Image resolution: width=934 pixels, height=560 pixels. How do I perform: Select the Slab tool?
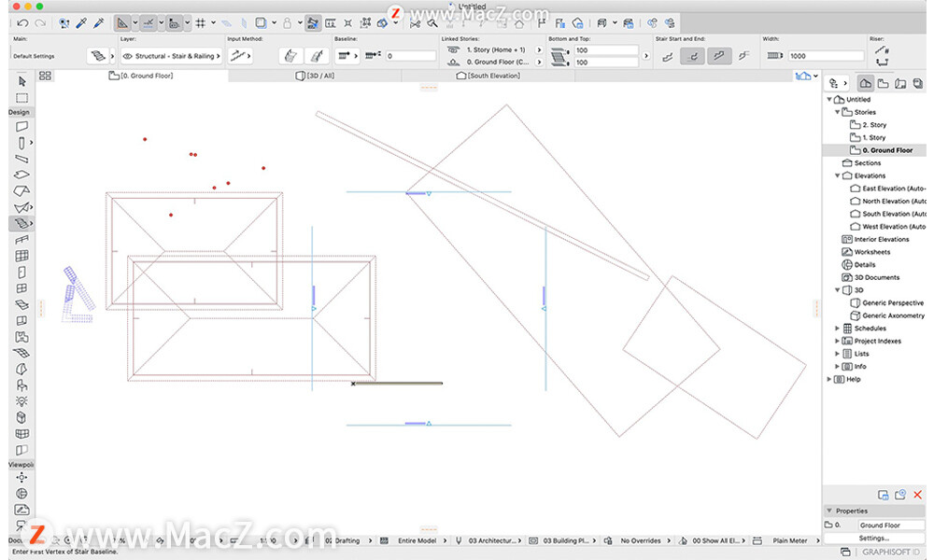[x=21, y=174]
